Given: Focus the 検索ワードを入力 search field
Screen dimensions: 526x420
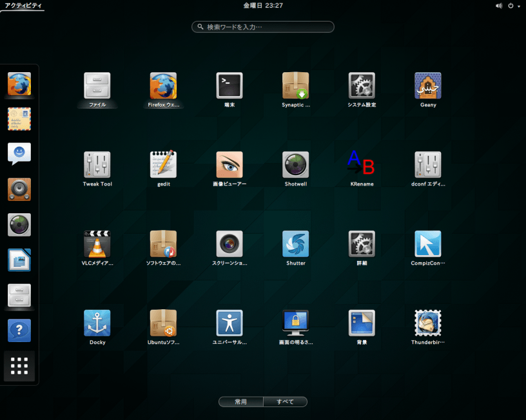Looking at the screenshot, I should click(x=263, y=27).
